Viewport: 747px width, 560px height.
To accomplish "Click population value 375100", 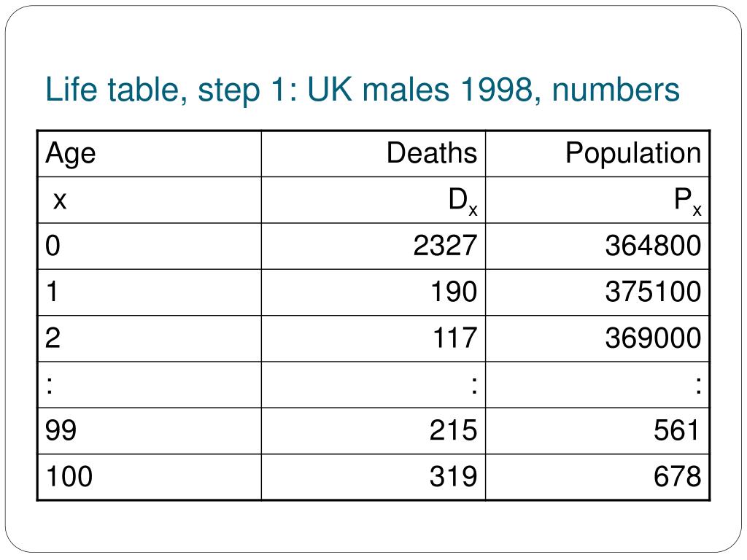I will pyautogui.click(x=653, y=292).
